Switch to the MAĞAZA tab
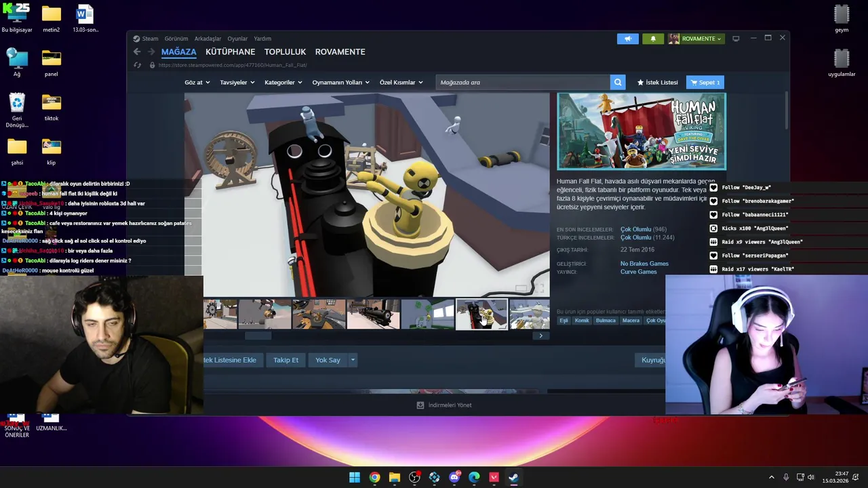Screen dimensions: 868x488 pos(179,52)
